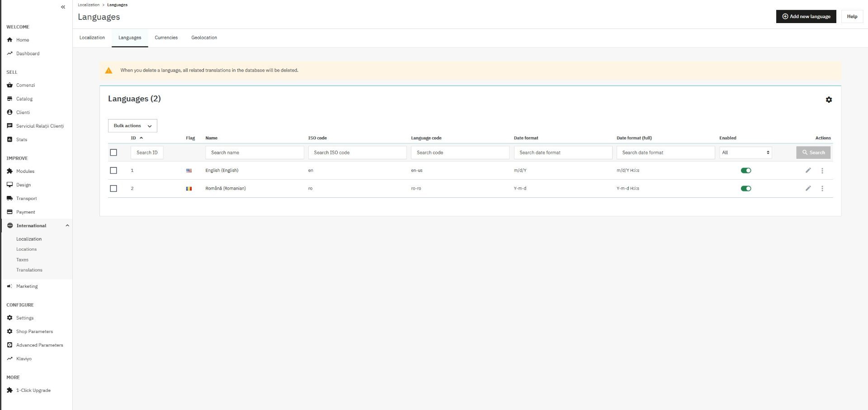Click the International globe icon
Viewport: 868px width, 410px height.
click(10, 225)
